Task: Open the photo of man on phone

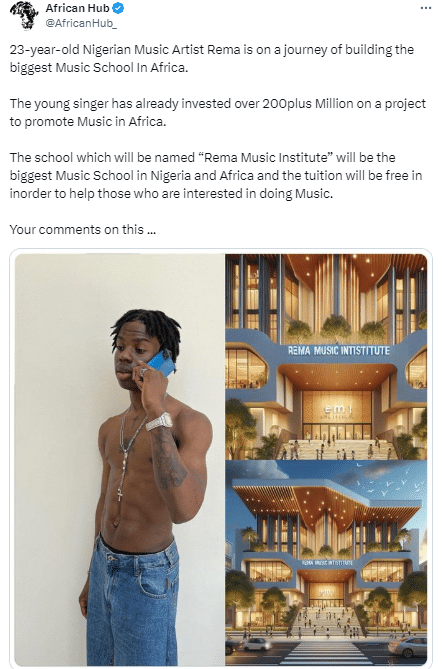Action: pyautogui.click(x=120, y=459)
